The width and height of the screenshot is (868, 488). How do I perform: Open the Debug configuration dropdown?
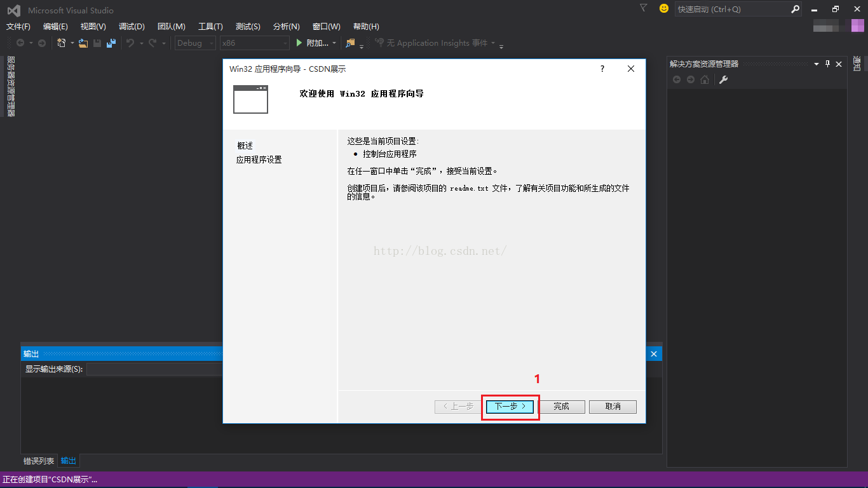coord(195,43)
